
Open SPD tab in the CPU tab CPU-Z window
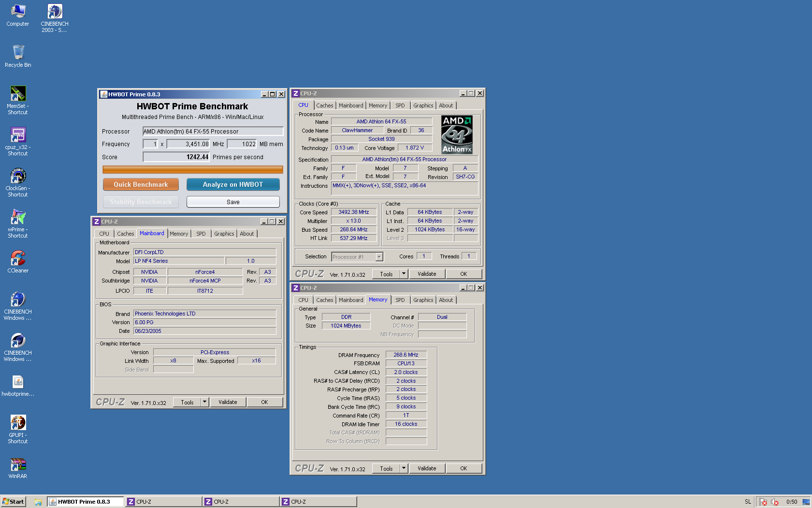(x=400, y=105)
